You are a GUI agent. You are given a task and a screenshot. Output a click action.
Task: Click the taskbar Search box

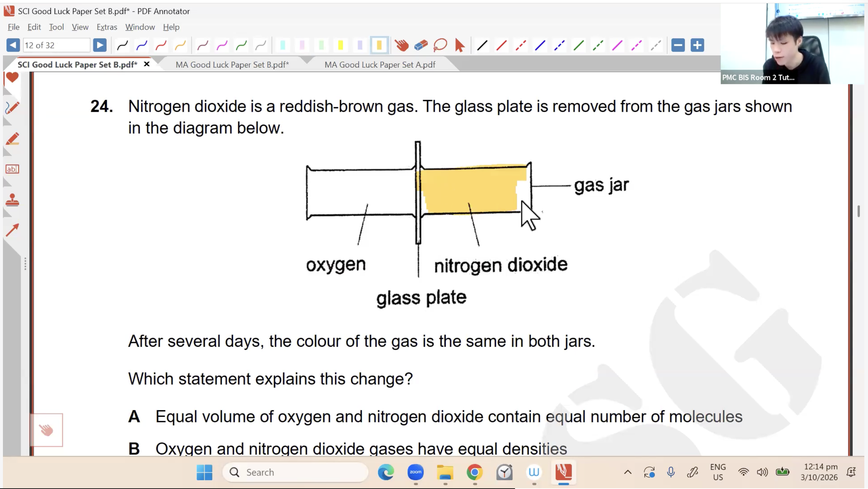295,472
